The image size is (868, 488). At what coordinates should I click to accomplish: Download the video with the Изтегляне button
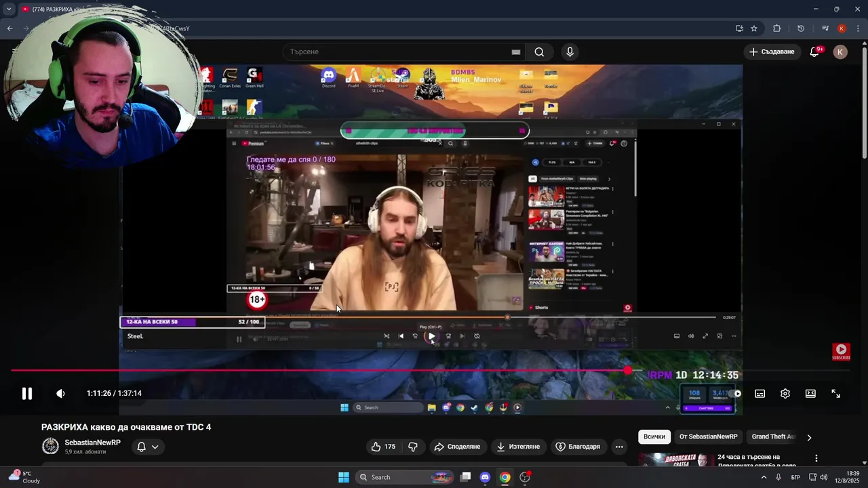pyautogui.click(x=518, y=447)
